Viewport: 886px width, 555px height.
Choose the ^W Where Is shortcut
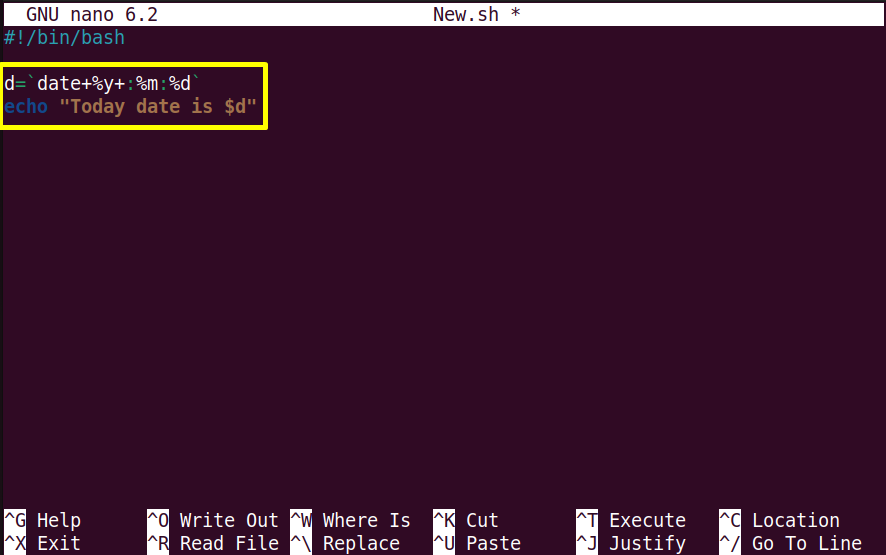click(350, 520)
